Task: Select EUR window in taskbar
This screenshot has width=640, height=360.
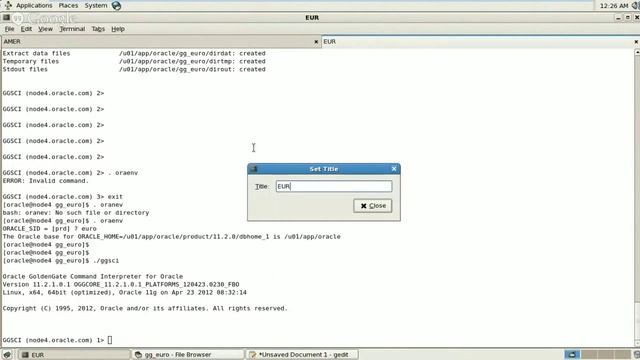Action: click(74, 355)
